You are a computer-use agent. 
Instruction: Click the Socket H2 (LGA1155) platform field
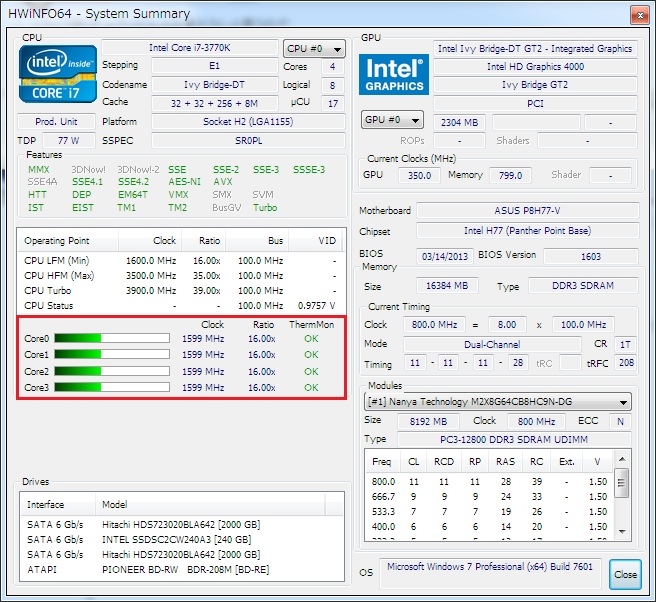pyautogui.click(x=248, y=122)
